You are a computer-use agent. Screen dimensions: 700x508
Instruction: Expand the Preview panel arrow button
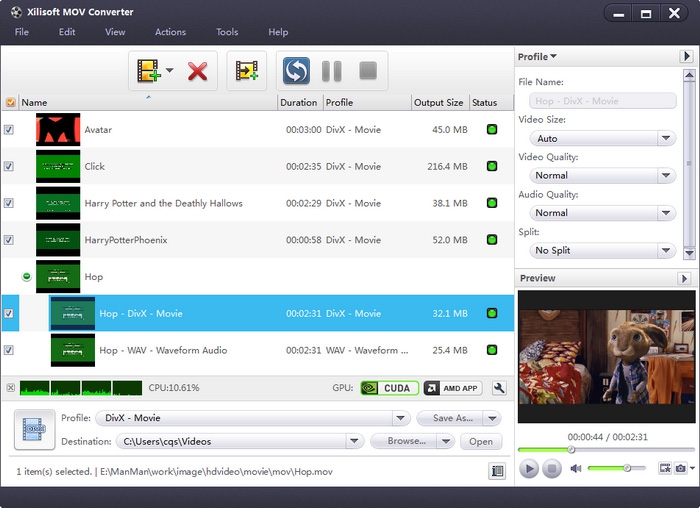[x=684, y=278]
